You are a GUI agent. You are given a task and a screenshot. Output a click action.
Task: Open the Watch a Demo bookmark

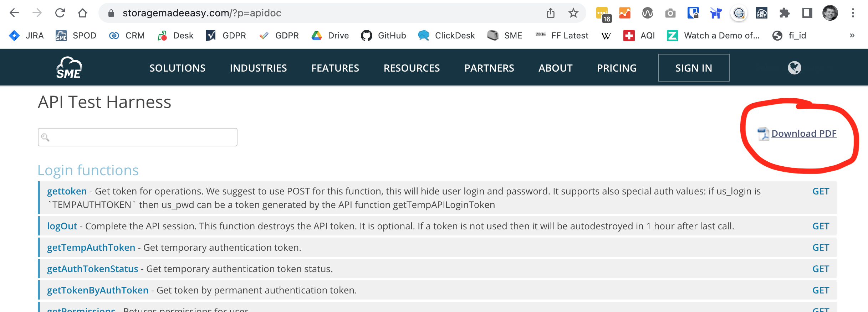[713, 36]
